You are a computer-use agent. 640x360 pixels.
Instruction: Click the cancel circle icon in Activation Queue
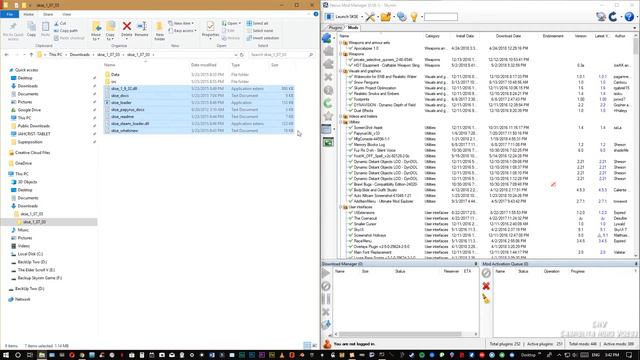pyautogui.click(x=486, y=273)
